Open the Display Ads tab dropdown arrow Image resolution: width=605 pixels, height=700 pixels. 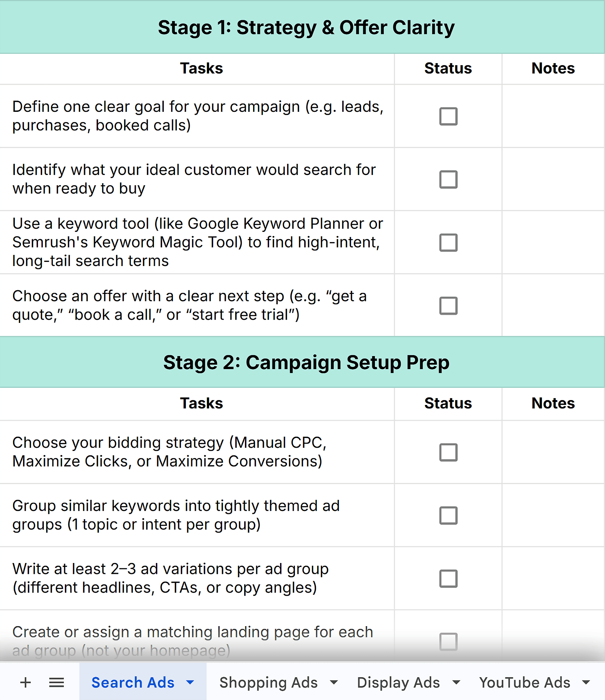[x=456, y=682]
